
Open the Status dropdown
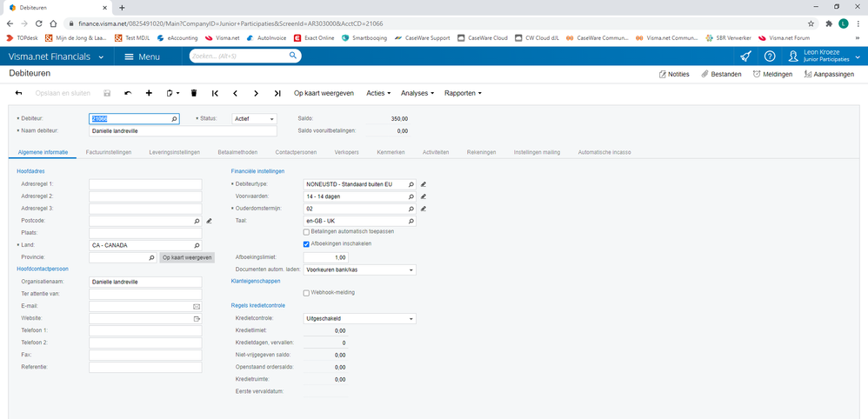click(254, 118)
